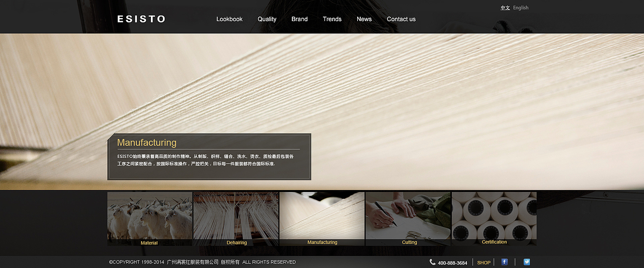Click the ALL RIGHTS RESERVED text
The height and width of the screenshot is (268, 644).
269,262
